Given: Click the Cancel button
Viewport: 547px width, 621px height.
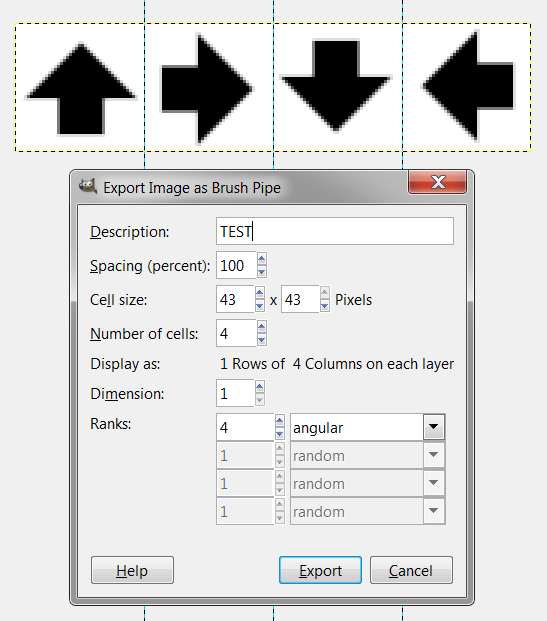Looking at the screenshot, I should 411,570.
